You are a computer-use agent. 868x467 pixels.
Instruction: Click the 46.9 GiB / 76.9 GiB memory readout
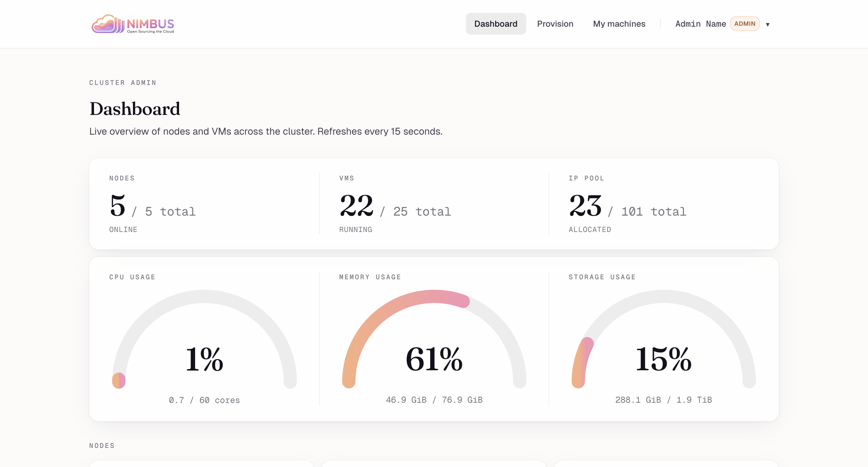click(x=434, y=400)
